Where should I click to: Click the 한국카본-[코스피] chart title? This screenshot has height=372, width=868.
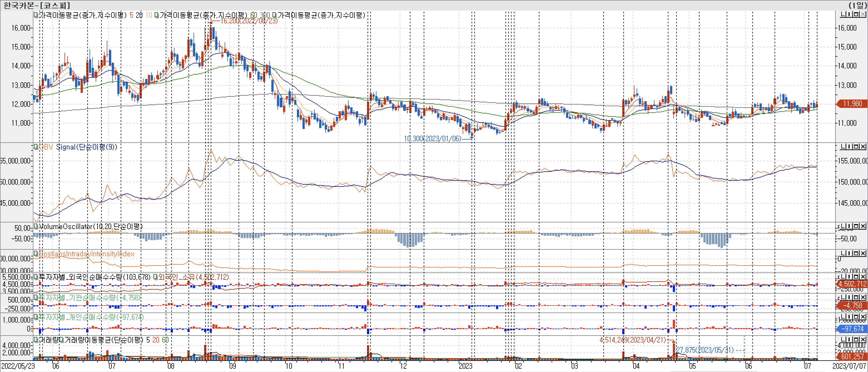[x=36, y=5]
